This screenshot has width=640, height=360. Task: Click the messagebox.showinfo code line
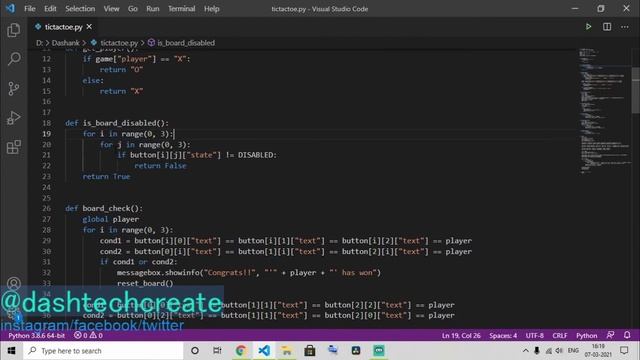(249, 273)
